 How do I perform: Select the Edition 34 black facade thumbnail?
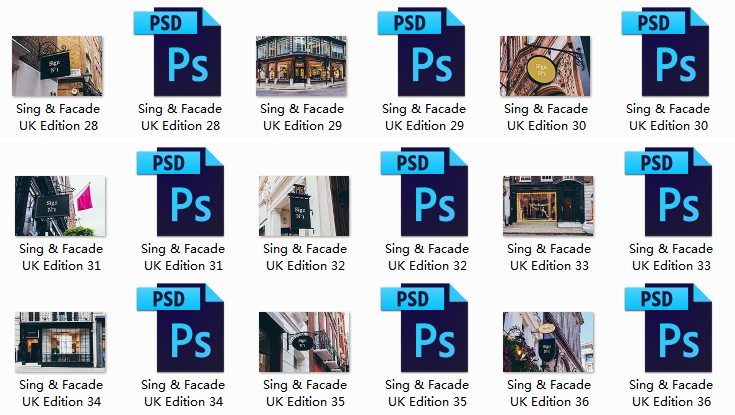61,341
